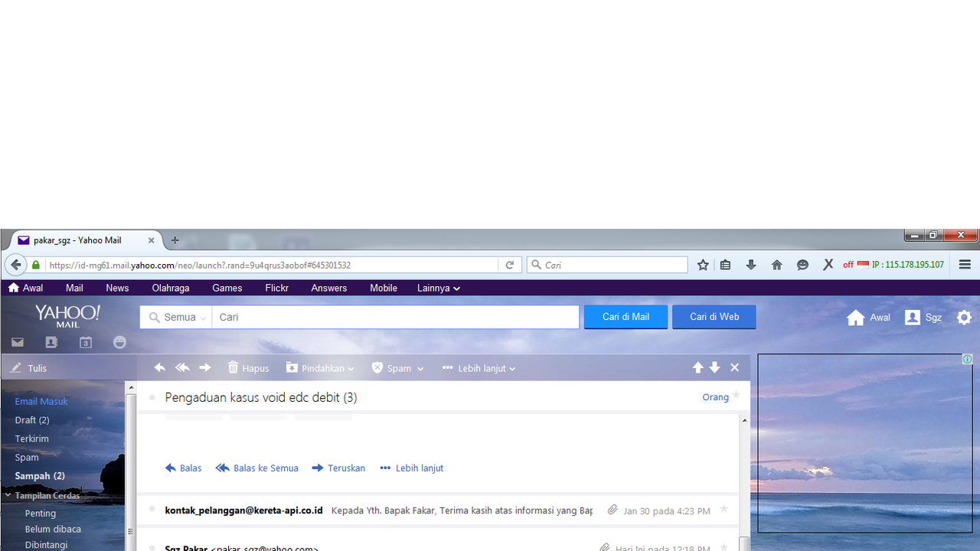Image resolution: width=980 pixels, height=551 pixels.
Task: Reload the page with the refresh icon
Action: [509, 265]
